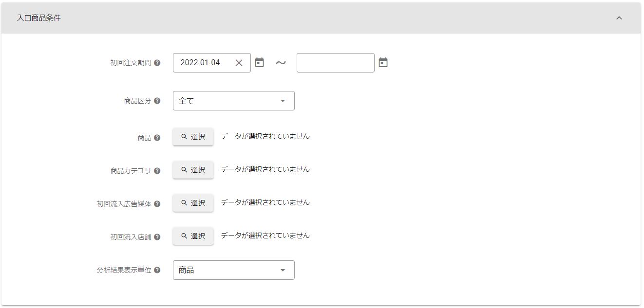Open the end date calendar picker
The height and width of the screenshot is (308, 644).
click(x=383, y=63)
